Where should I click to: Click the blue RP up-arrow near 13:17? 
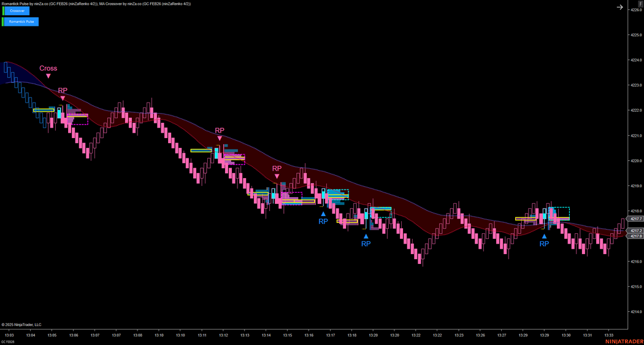323,214
